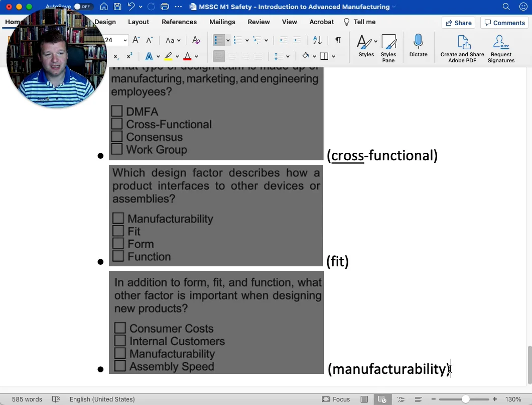Image resolution: width=532 pixels, height=405 pixels.
Task: Search in document magnifier icon
Action: pyautogui.click(x=506, y=7)
